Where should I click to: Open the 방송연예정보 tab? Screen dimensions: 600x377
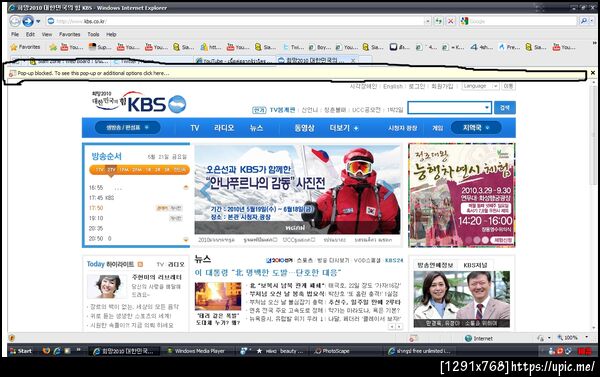(x=435, y=265)
